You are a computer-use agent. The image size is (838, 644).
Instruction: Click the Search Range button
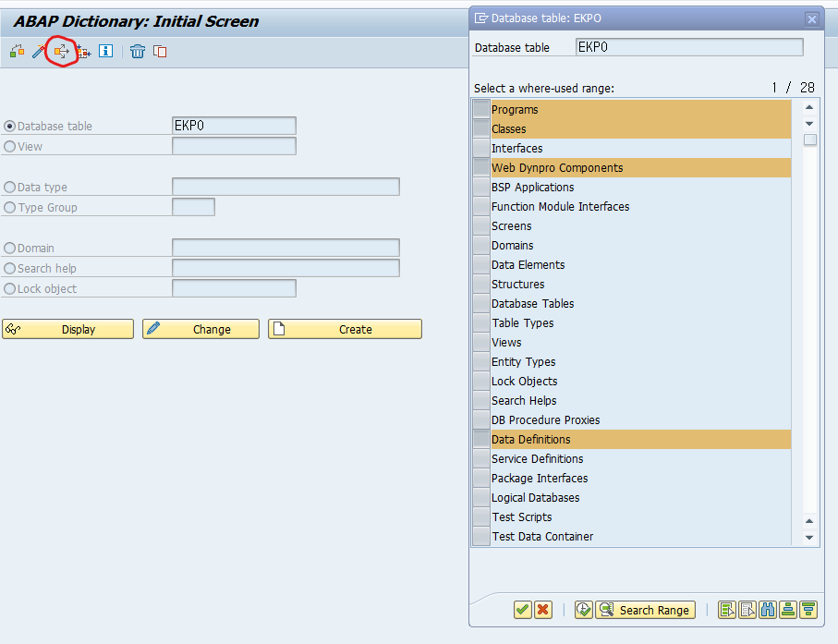[645, 610]
